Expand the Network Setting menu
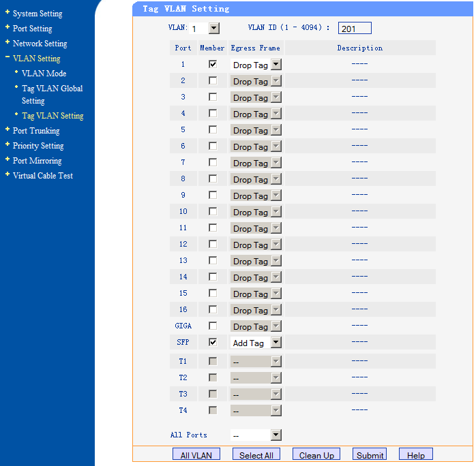This screenshot has height=466, width=476. [x=40, y=44]
